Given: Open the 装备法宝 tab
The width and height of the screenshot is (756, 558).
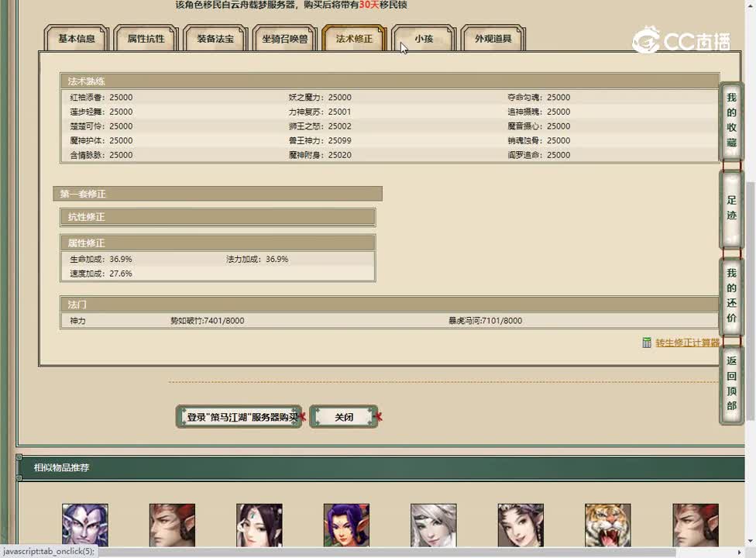Looking at the screenshot, I should click(x=215, y=38).
